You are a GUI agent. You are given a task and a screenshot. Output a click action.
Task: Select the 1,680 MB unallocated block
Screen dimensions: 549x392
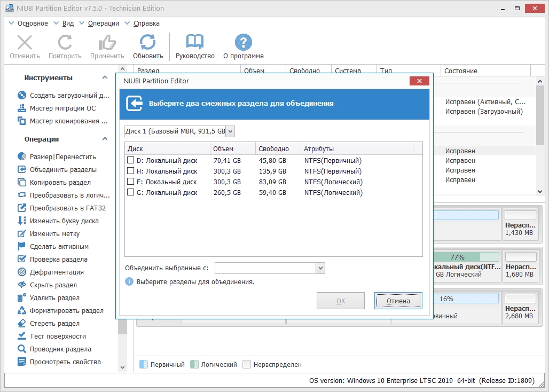click(520, 266)
